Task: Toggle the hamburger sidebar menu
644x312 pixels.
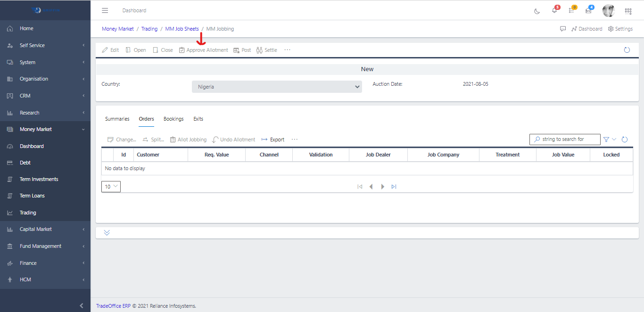Action: [105, 10]
